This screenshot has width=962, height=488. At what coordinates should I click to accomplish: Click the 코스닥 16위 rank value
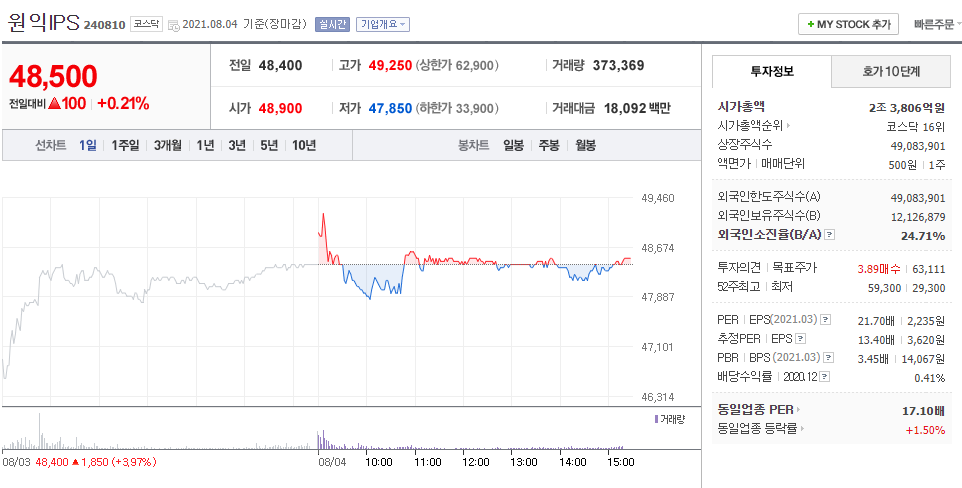pyautogui.click(x=916, y=126)
